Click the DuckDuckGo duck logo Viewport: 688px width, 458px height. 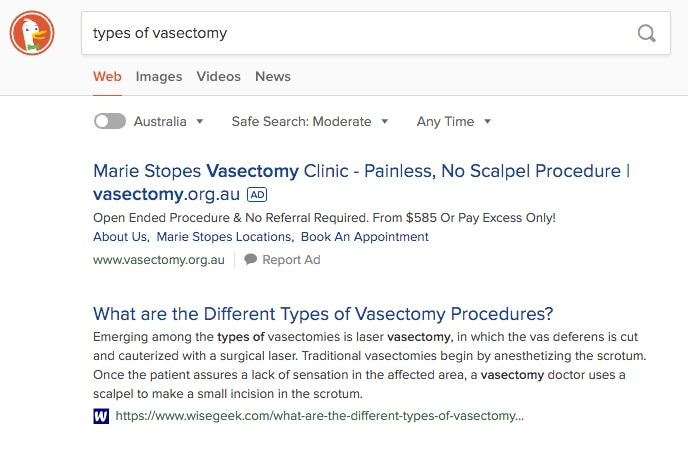click(x=32, y=33)
